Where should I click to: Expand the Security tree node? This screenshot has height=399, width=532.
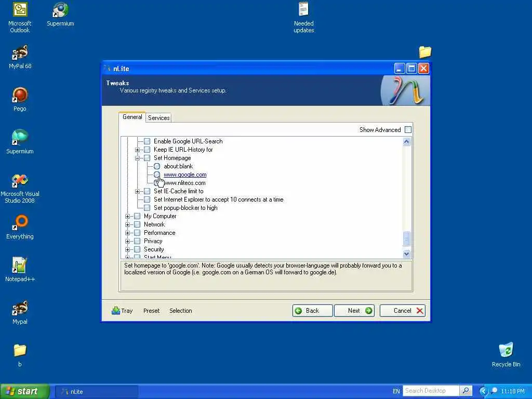127,249
